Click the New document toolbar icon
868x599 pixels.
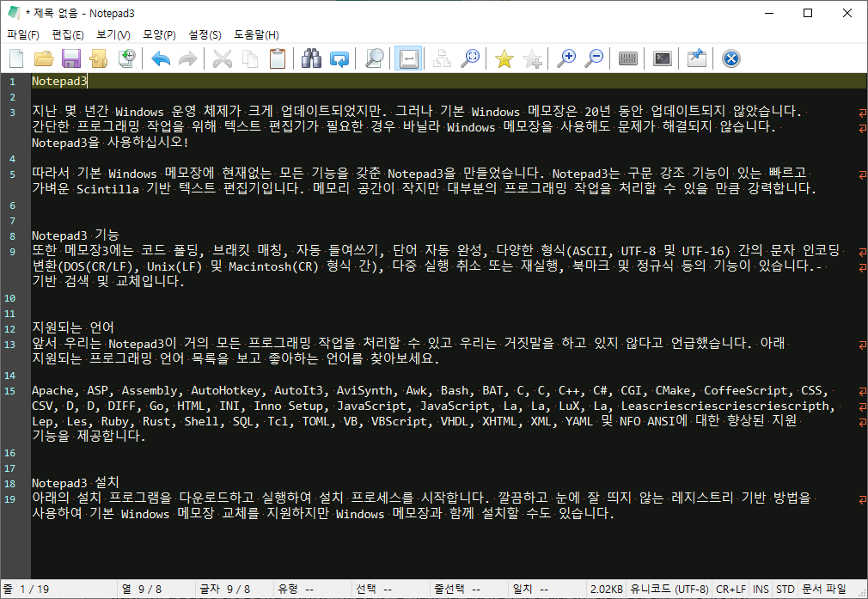16,58
